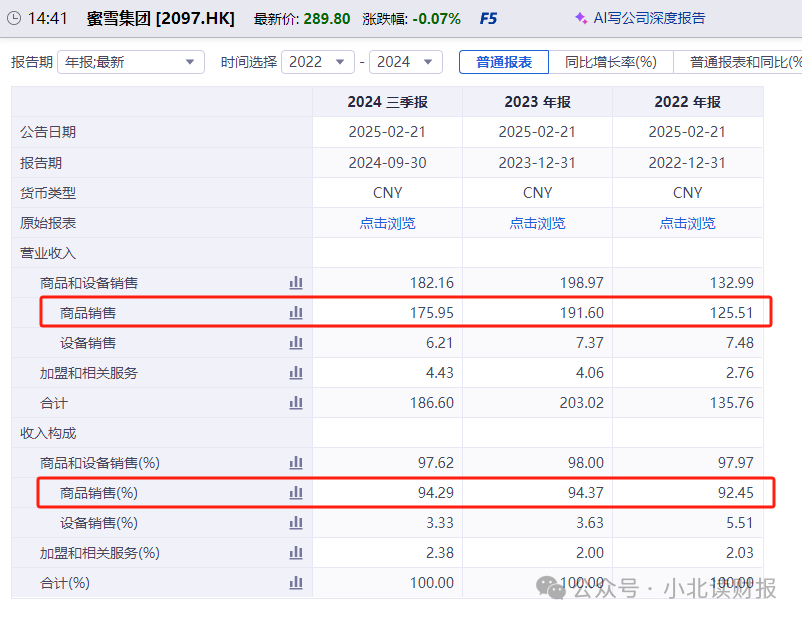Image resolution: width=802 pixels, height=620 pixels.
Task: Open AI写公司深度报告 link
Action: (649, 18)
